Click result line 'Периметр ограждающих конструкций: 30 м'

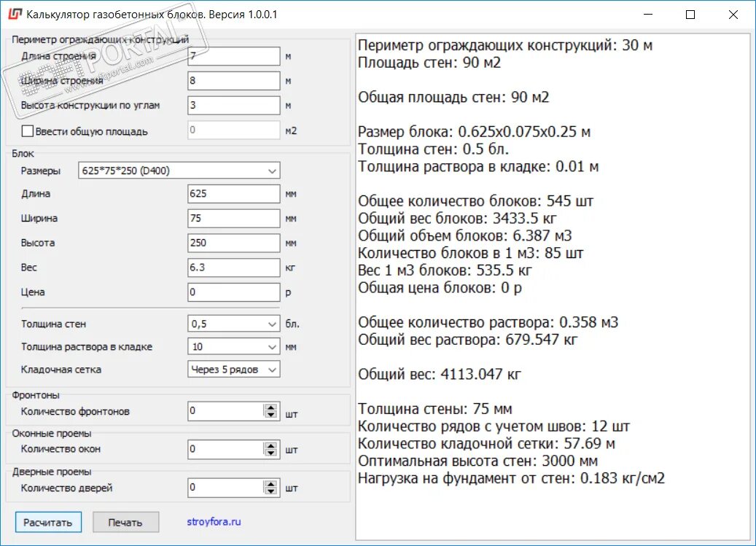504,45
